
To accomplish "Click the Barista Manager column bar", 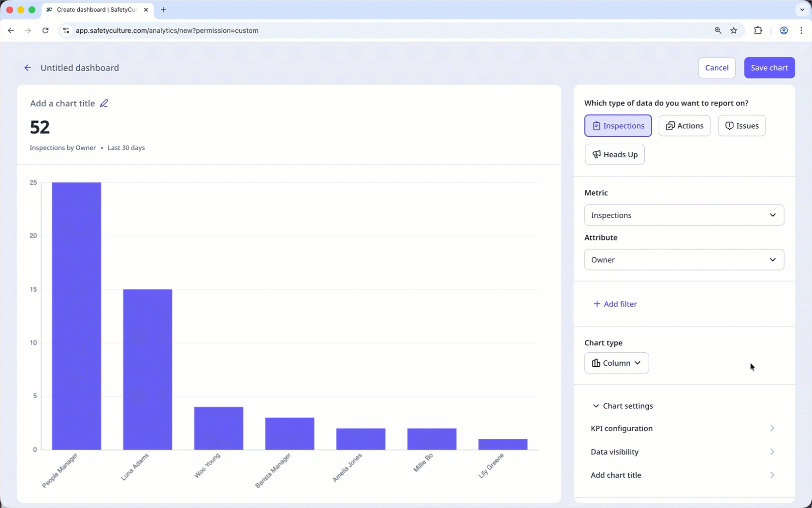I will (x=290, y=433).
